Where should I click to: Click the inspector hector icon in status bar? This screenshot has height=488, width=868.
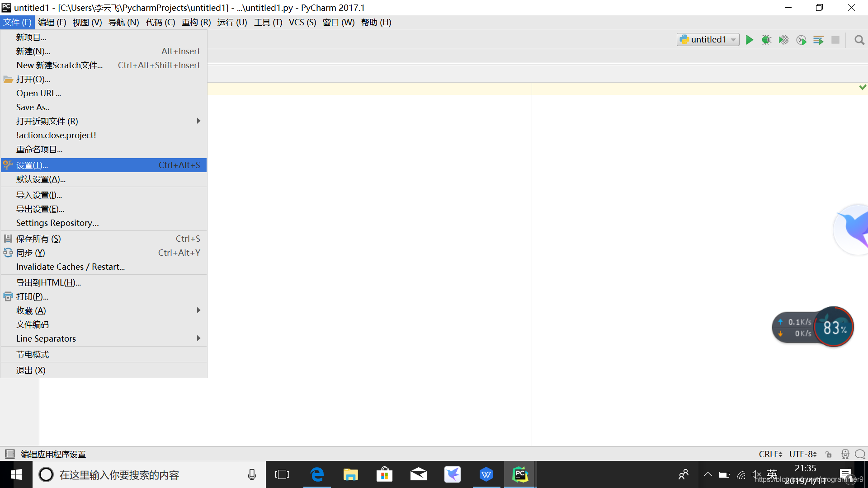coord(845,454)
